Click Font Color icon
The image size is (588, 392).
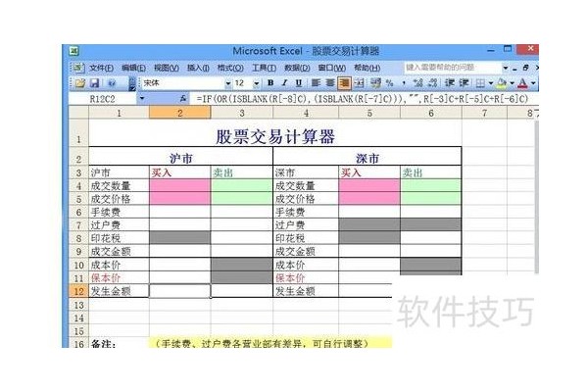pyautogui.click(x=522, y=83)
